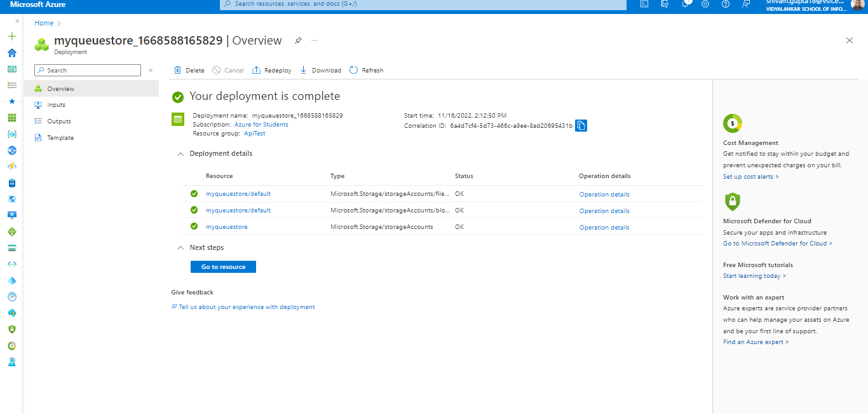Screen dimensions: 868x414
Task: Open the myqueuestore storage account resource link
Action: [227, 227]
